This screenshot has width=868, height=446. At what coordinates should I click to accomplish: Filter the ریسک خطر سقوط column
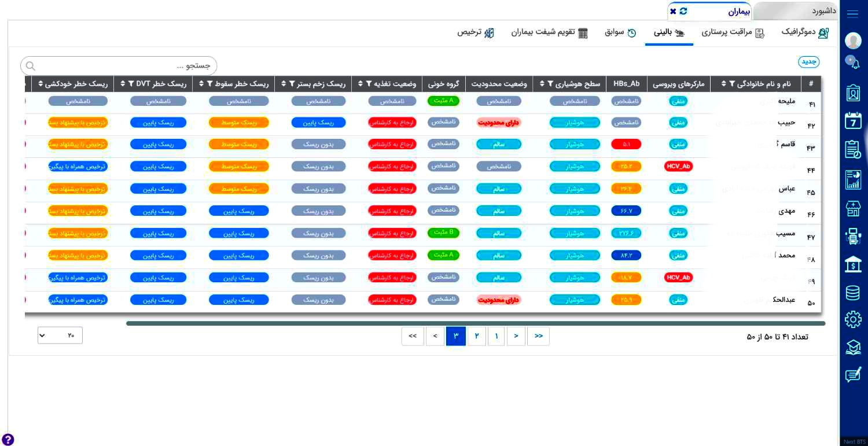pyautogui.click(x=210, y=84)
